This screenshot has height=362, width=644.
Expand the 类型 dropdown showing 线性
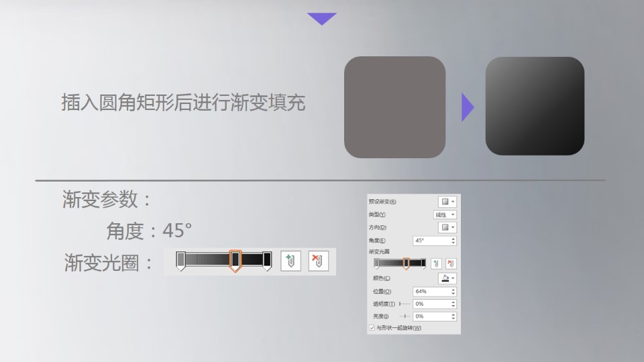click(x=445, y=215)
